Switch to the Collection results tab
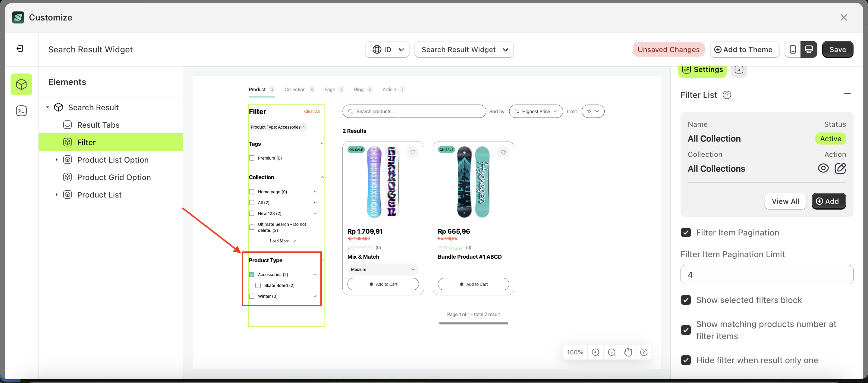868x383 pixels. (295, 89)
